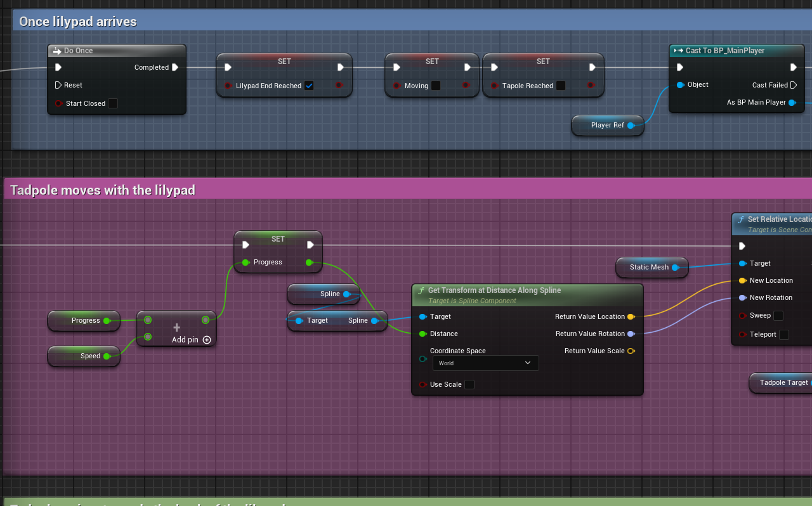Click the Cast To BP_MainPlayer exec input pin
812x506 pixels.
680,67
